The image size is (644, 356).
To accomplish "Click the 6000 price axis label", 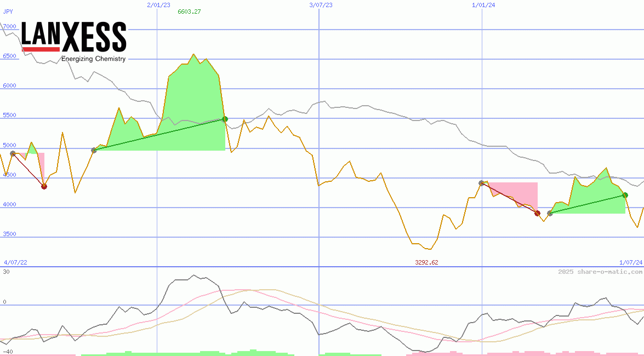I will 9,85.
